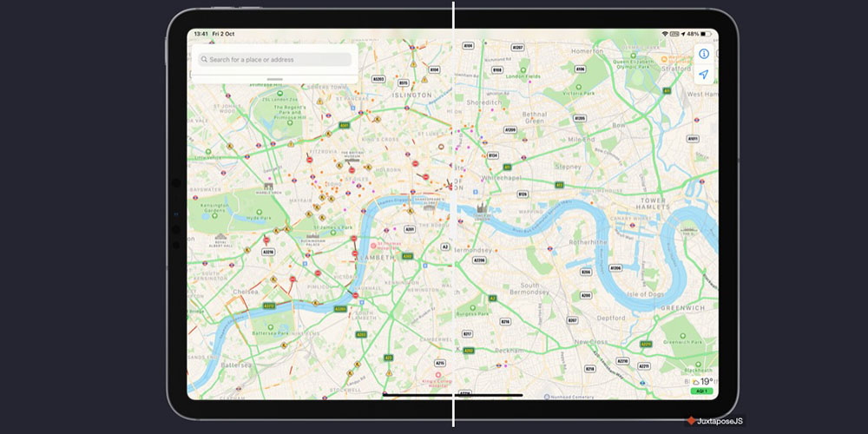Screen dimensions: 868x434
Task: Tap the current location arrow button
Action: (703, 75)
